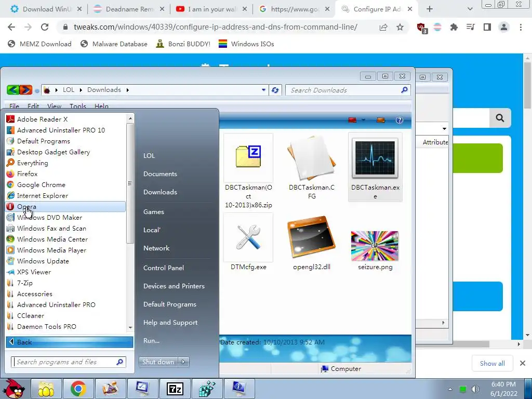This screenshot has width=532, height=399.
Task: Open the Windows ISOs bookmark
Action: [x=246, y=44]
